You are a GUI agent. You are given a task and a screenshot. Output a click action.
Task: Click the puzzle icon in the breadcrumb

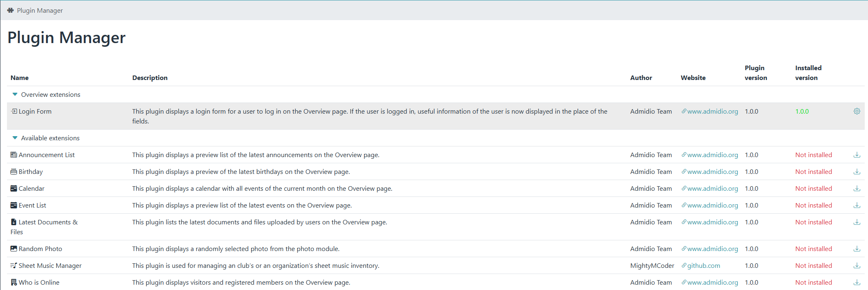(10, 10)
